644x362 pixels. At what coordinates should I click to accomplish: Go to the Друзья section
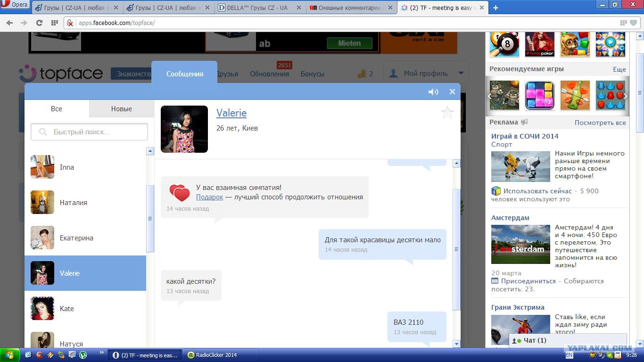[x=227, y=74]
